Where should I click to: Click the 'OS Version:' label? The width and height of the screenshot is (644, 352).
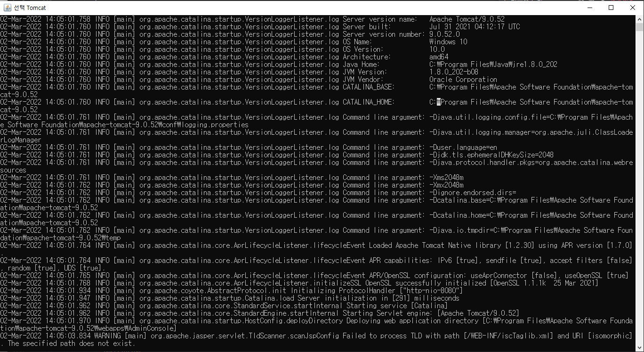click(x=363, y=49)
